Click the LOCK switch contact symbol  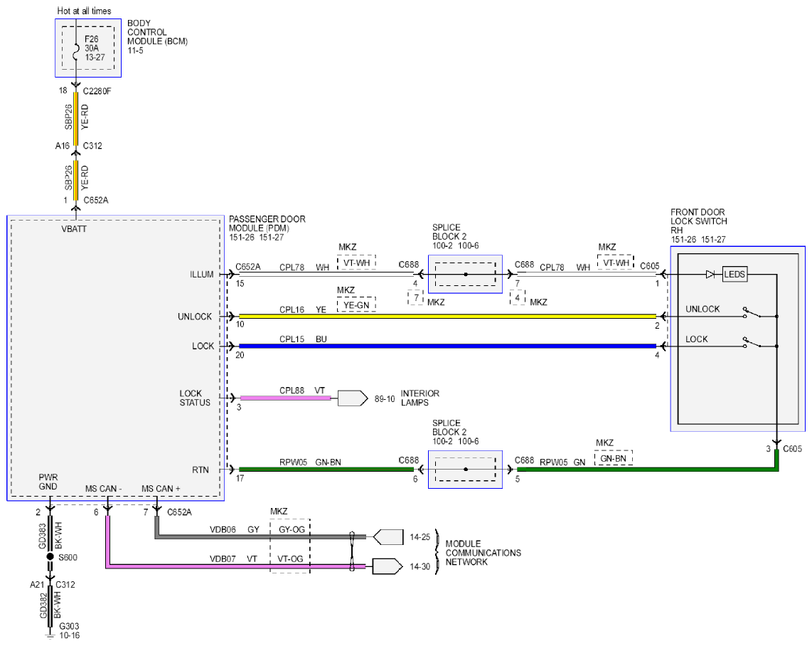coord(752,342)
